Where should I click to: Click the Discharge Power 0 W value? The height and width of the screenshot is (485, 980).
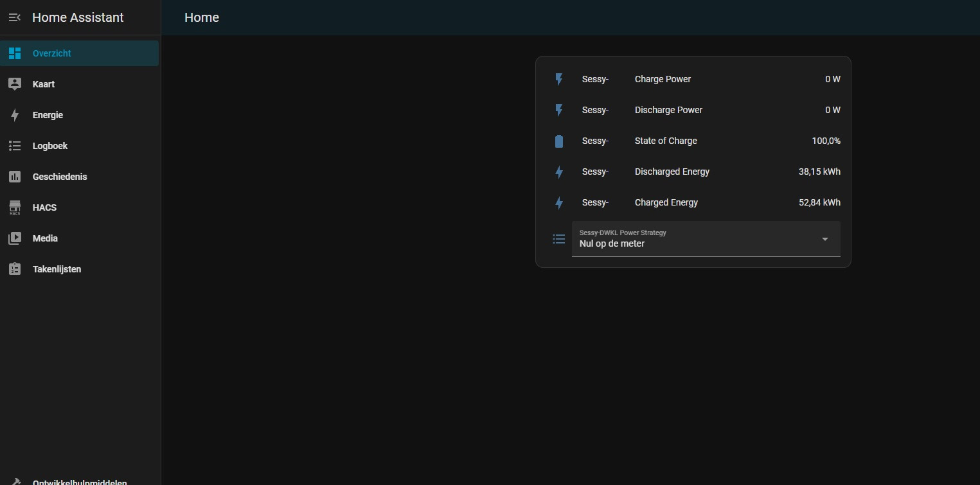833,110
